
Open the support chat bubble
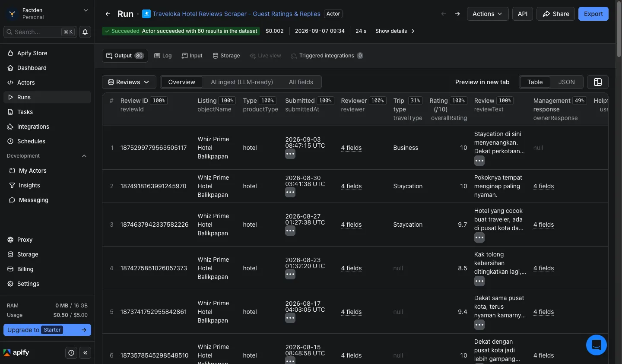pyautogui.click(x=597, y=345)
